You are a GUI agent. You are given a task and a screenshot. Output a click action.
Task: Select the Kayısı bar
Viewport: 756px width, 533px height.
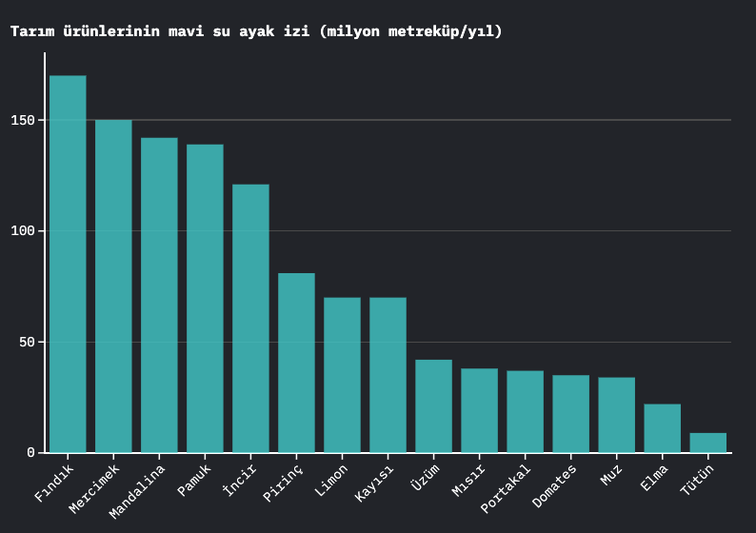388,375
